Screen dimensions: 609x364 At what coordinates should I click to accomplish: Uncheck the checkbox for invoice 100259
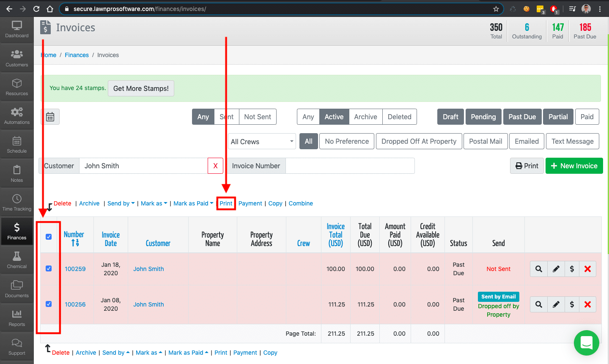[x=48, y=268]
